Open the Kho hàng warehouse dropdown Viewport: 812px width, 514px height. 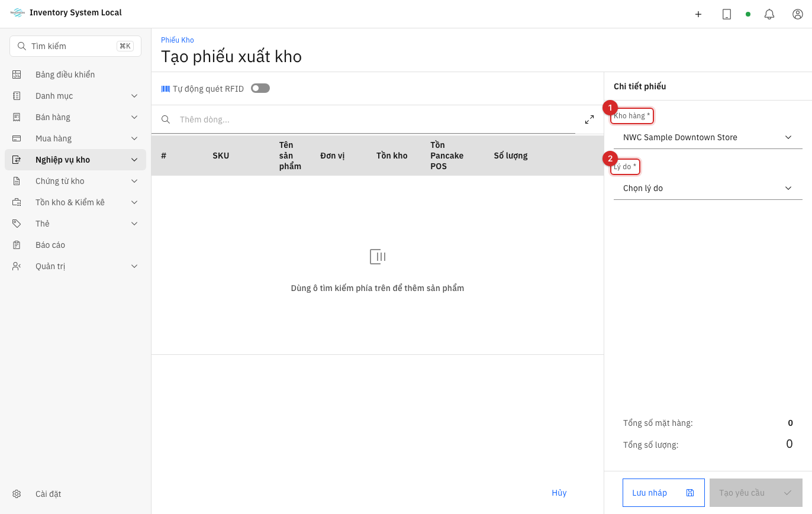[708, 137]
